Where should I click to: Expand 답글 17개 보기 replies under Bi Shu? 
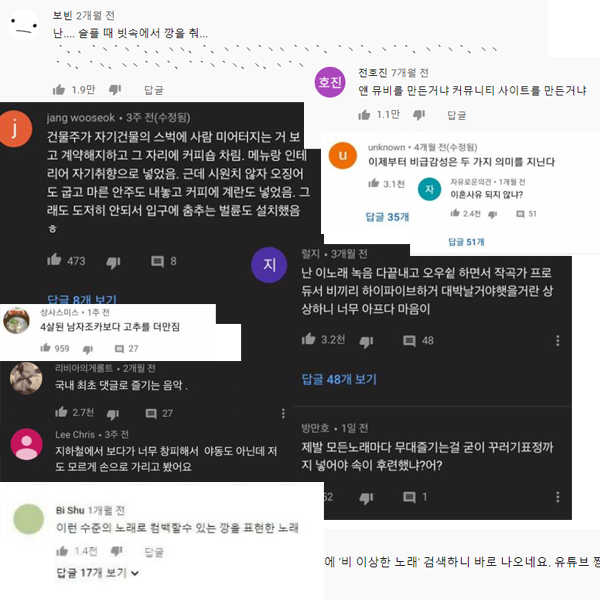tap(97, 573)
